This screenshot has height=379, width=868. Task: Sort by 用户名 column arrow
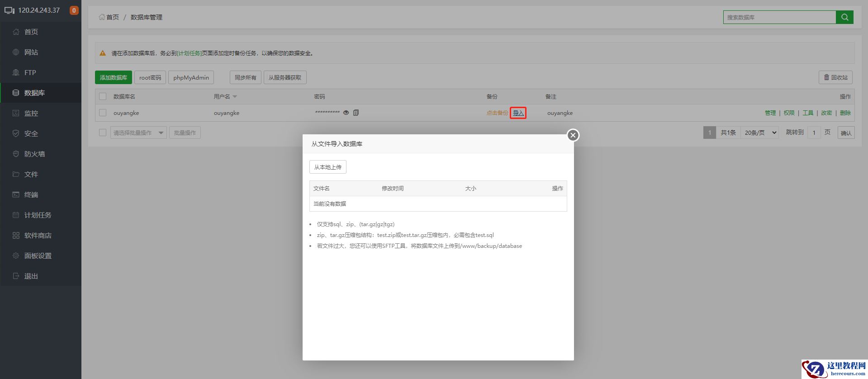coord(235,97)
